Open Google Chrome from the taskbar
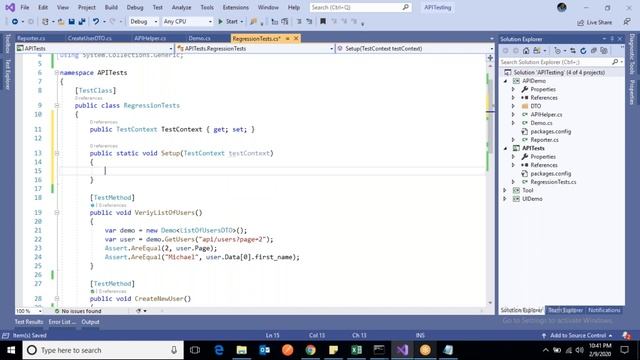640x360 pixels. tap(311, 350)
